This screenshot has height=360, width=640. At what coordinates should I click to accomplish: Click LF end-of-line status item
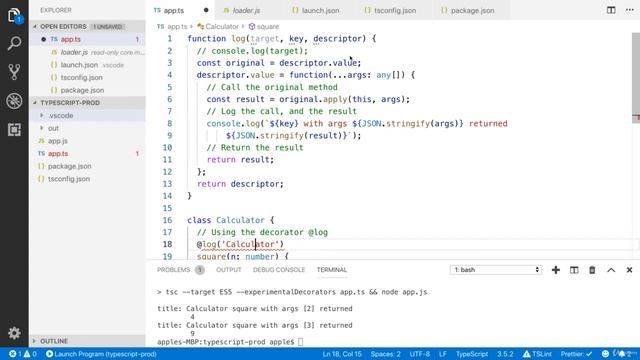(x=442, y=354)
